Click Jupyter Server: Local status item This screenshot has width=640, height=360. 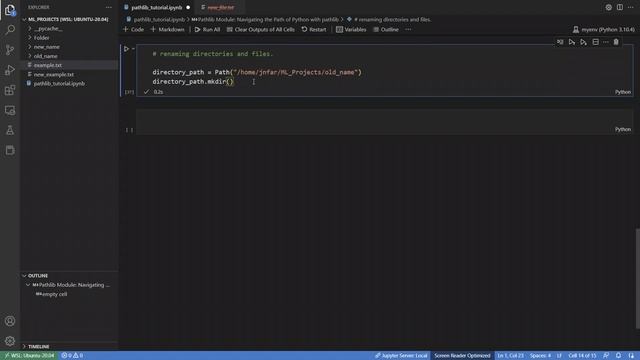pyautogui.click(x=401, y=356)
